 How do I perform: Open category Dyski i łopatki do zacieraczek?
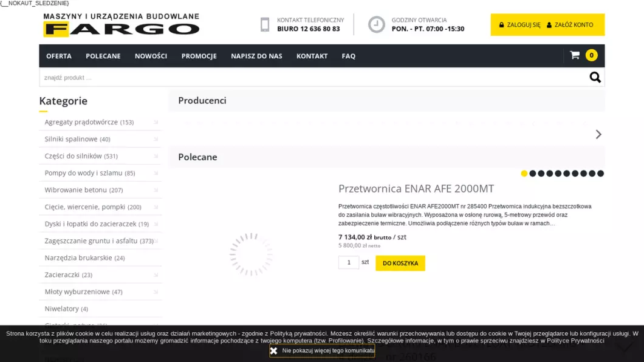(97, 224)
